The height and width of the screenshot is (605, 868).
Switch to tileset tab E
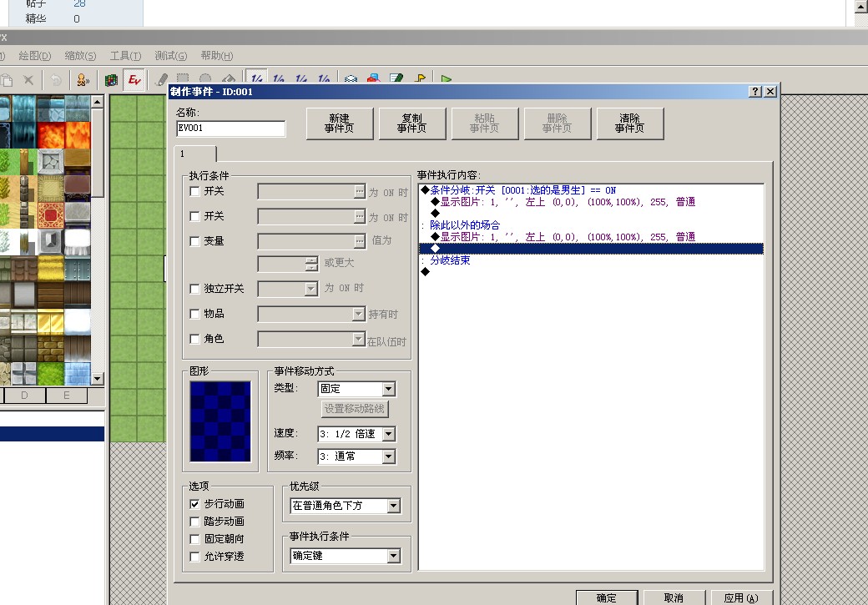tap(67, 396)
